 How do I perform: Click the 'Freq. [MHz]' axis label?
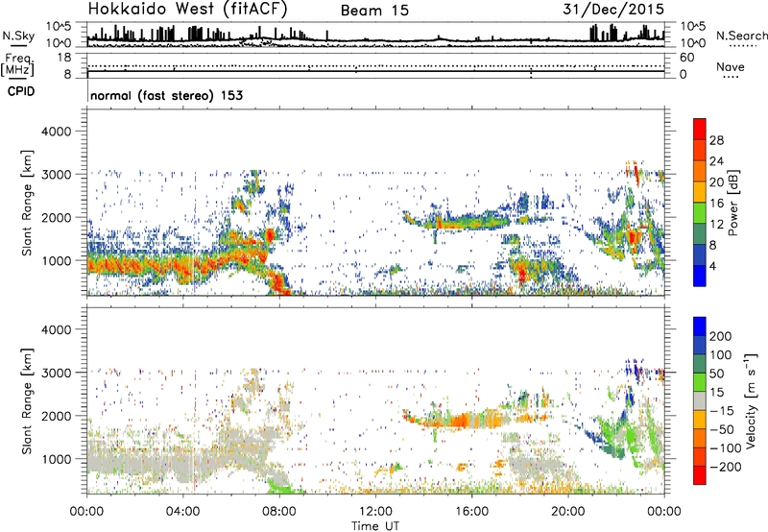pos(17,65)
